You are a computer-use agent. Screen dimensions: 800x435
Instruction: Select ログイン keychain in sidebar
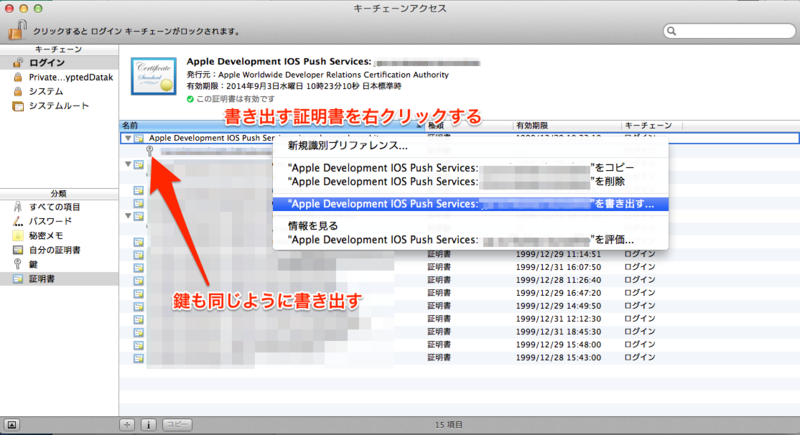[x=59, y=63]
